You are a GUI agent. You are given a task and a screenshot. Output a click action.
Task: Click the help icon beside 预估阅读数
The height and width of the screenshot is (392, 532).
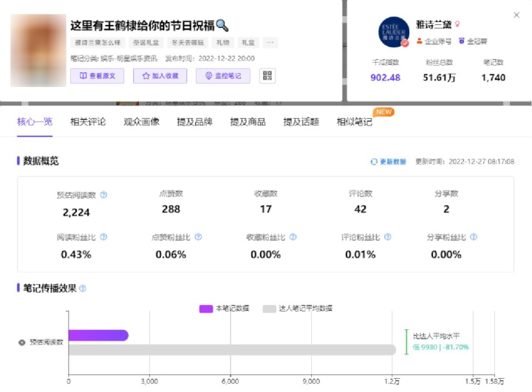click(104, 195)
